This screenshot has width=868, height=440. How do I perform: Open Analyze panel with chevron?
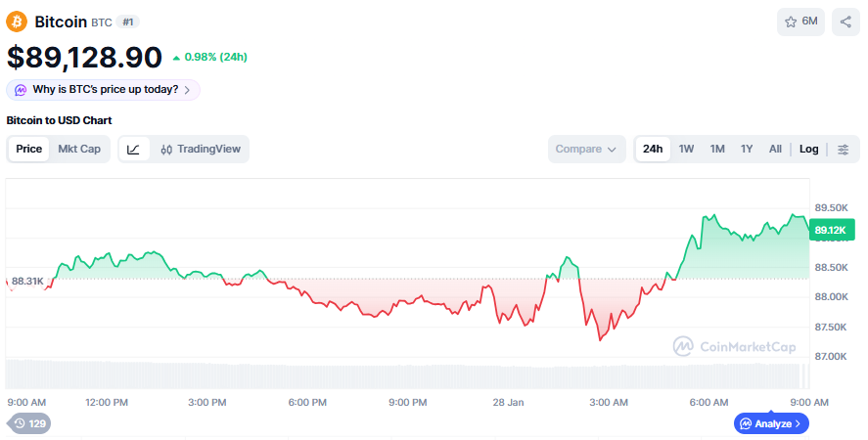(771, 423)
